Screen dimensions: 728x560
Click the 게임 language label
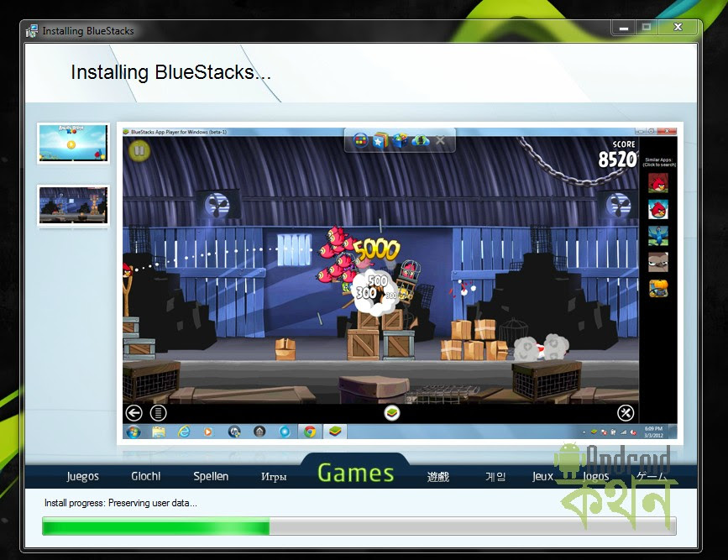(495, 477)
